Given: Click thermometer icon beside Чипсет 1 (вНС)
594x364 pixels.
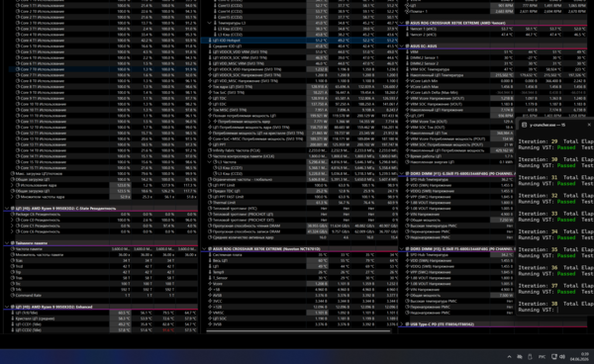Looking at the screenshot, I should [x=408, y=29].
